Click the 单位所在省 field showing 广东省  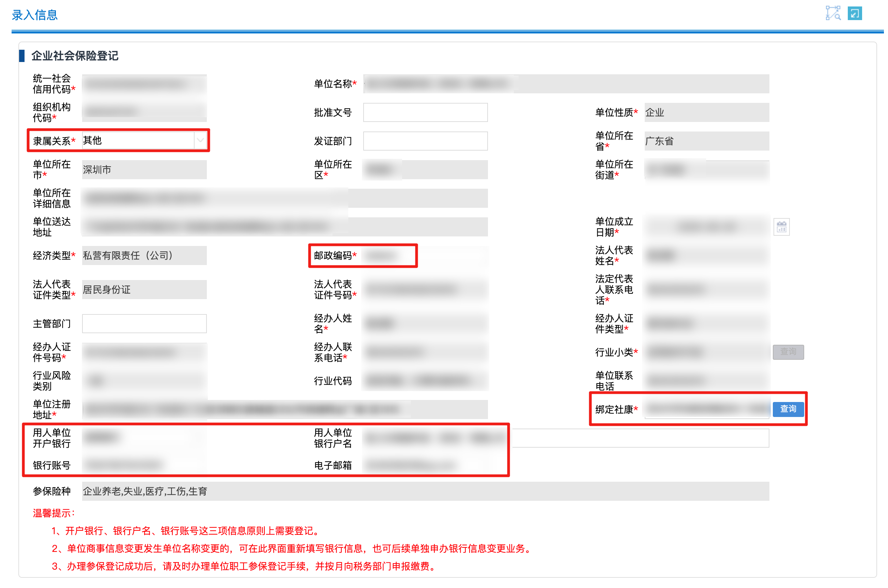(707, 141)
